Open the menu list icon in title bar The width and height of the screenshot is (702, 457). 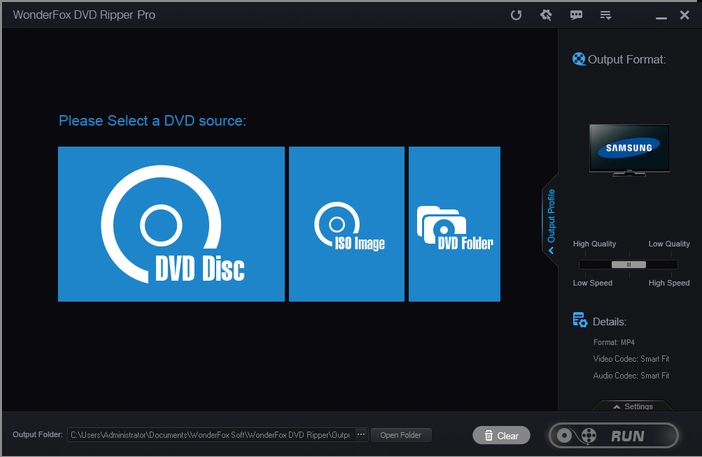click(x=606, y=15)
